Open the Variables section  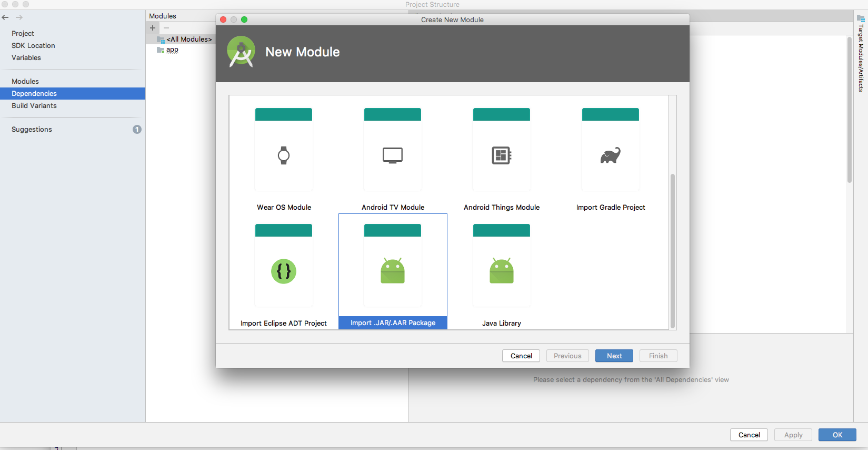[26, 57]
